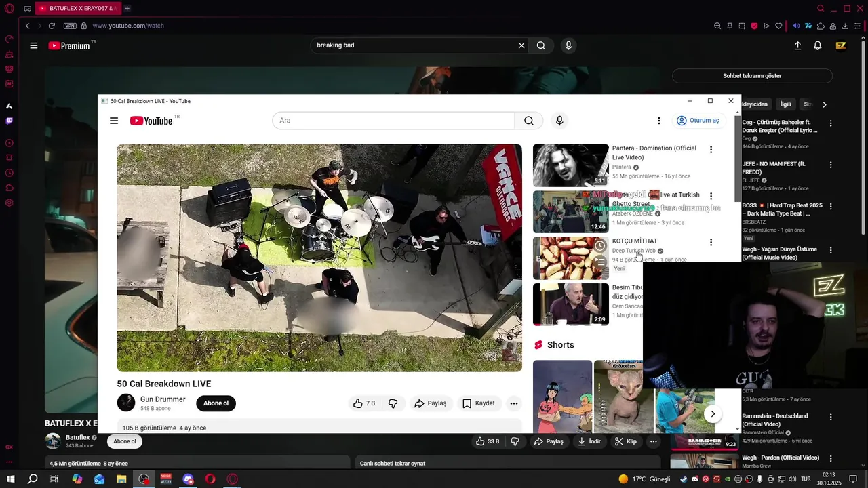Click Sohbet tekrarını göster button

tap(752, 76)
